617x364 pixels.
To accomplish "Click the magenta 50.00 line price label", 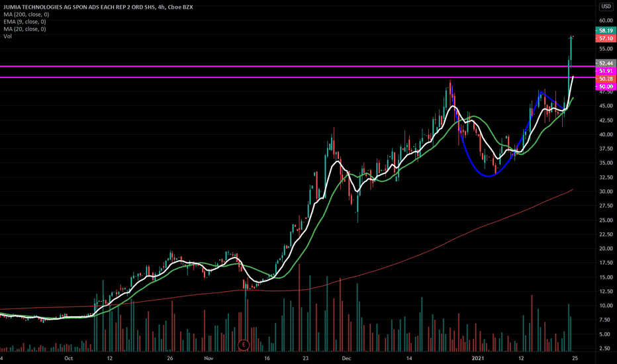I will point(606,86).
